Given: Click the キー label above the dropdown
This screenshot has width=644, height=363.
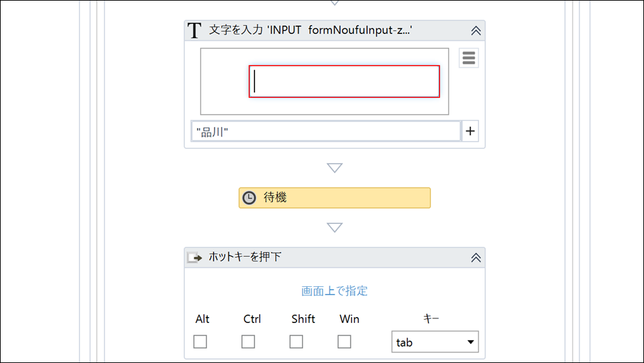Looking at the screenshot, I should pos(431,318).
